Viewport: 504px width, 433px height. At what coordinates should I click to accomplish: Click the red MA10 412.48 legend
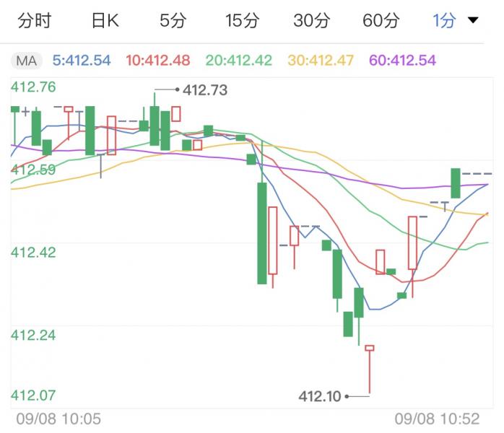(158, 60)
